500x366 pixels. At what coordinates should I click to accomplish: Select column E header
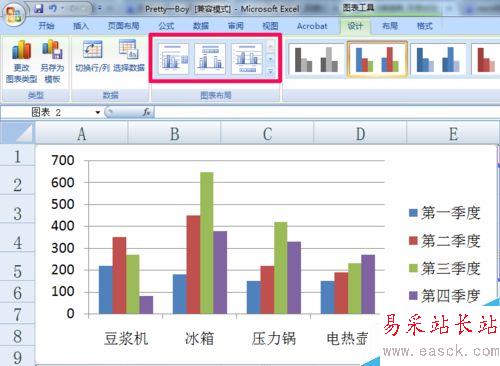pyautogui.click(x=453, y=134)
